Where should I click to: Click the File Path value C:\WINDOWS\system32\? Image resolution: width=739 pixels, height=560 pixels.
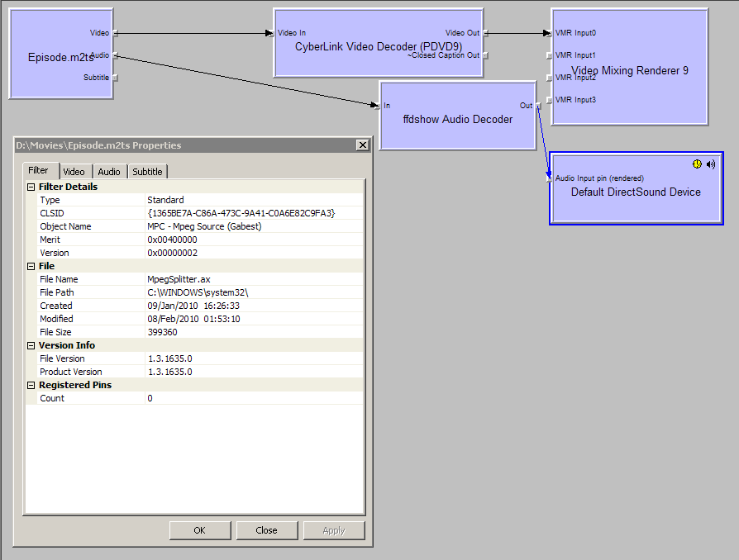(x=198, y=292)
